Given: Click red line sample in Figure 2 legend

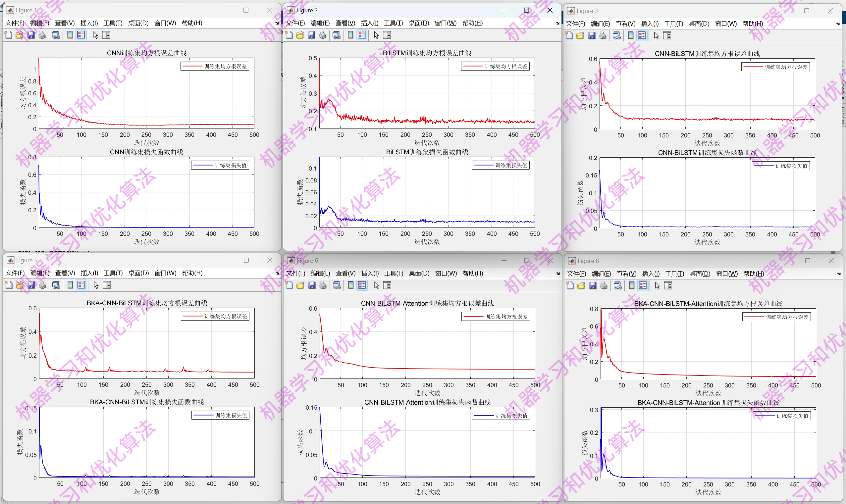Looking at the screenshot, I should click(x=473, y=66).
